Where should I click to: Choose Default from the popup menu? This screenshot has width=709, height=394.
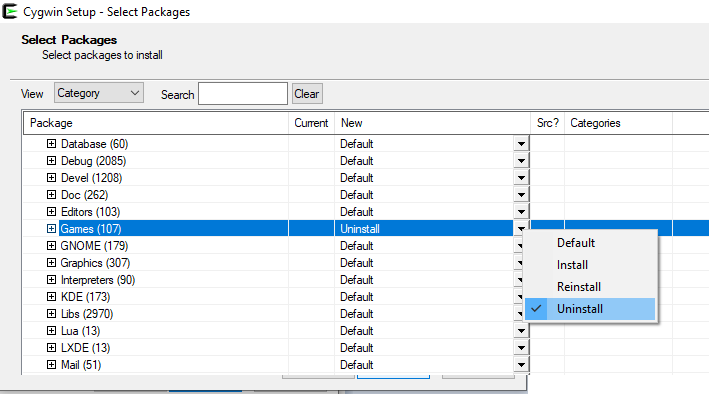point(590,243)
